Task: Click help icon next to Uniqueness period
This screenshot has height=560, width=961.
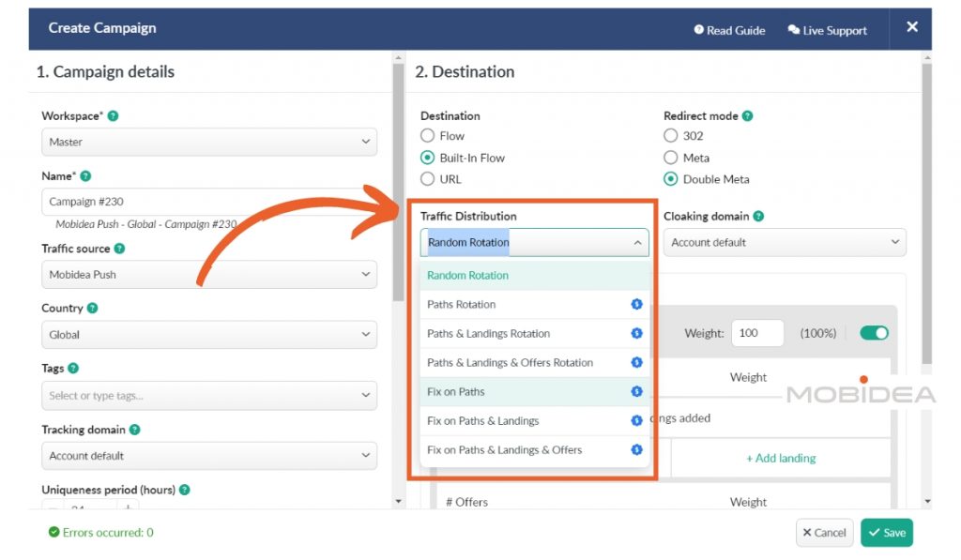Action: 184,490
